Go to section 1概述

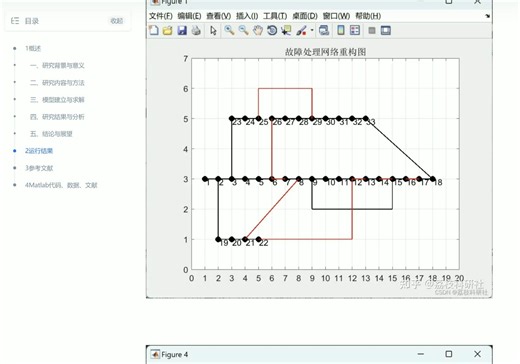33,48
